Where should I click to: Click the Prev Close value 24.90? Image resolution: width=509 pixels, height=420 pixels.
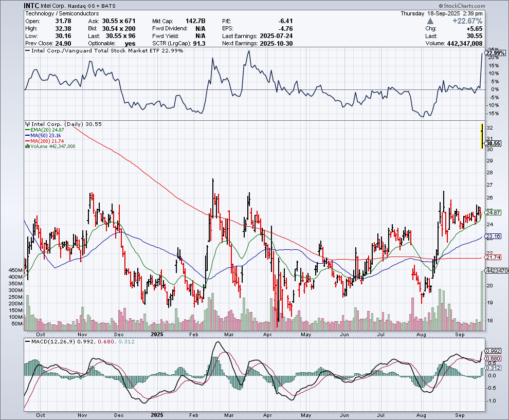coord(63,44)
